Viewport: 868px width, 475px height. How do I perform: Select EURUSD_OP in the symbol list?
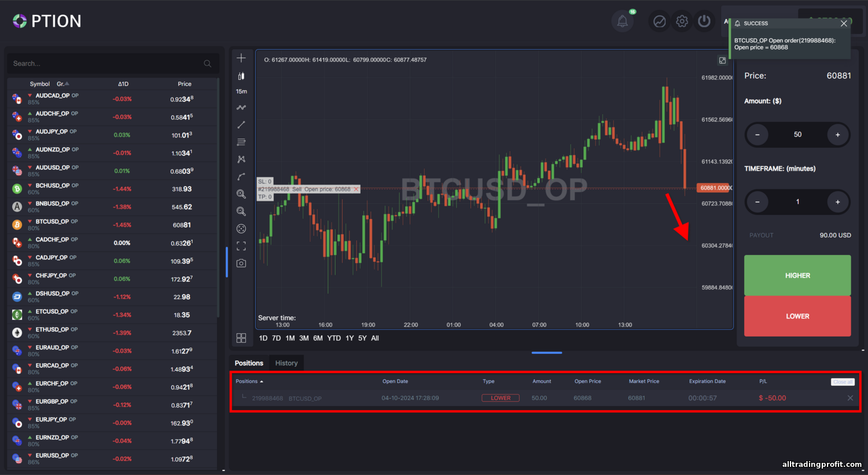pyautogui.click(x=112, y=458)
